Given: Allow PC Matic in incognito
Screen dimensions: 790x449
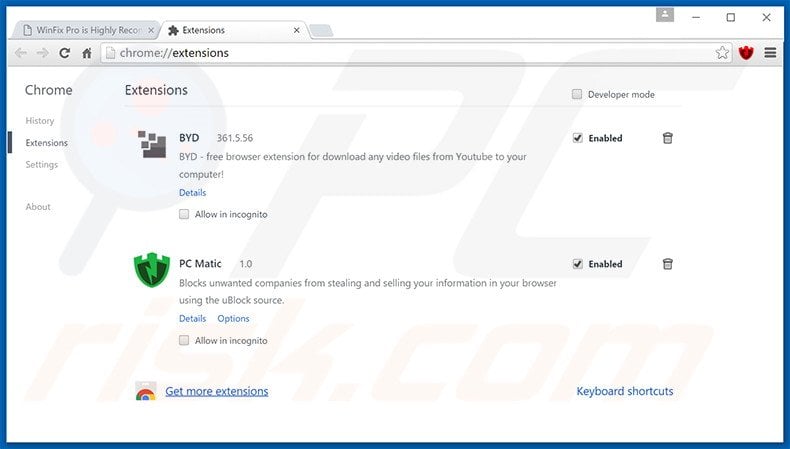Looking at the screenshot, I should [x=184, y=340].
